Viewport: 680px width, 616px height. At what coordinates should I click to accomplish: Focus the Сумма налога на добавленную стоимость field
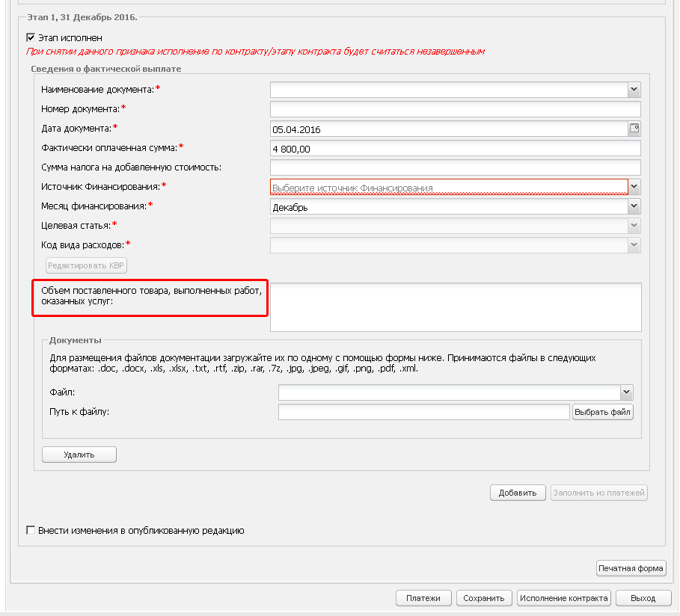(x=456, y=167)
